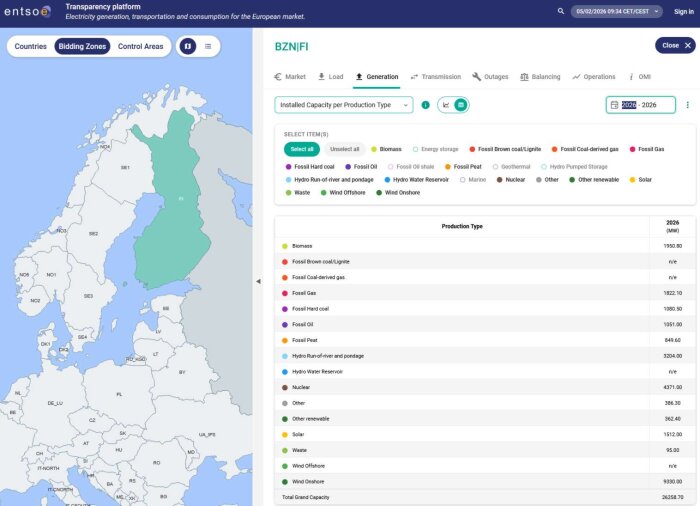Image resolution: width=700 pixels, height=506 pixels.
Task: Click the search magnifier icon in header
Action: click(x=561, y=11)
